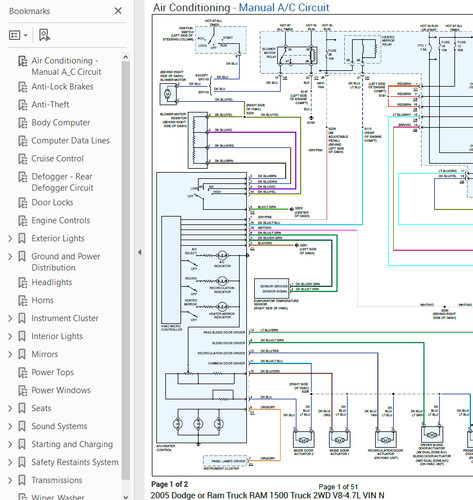The image size is (473, 500).
Task: Click the bookmarks scrollbar up arrow
Action: coord(126,57)
